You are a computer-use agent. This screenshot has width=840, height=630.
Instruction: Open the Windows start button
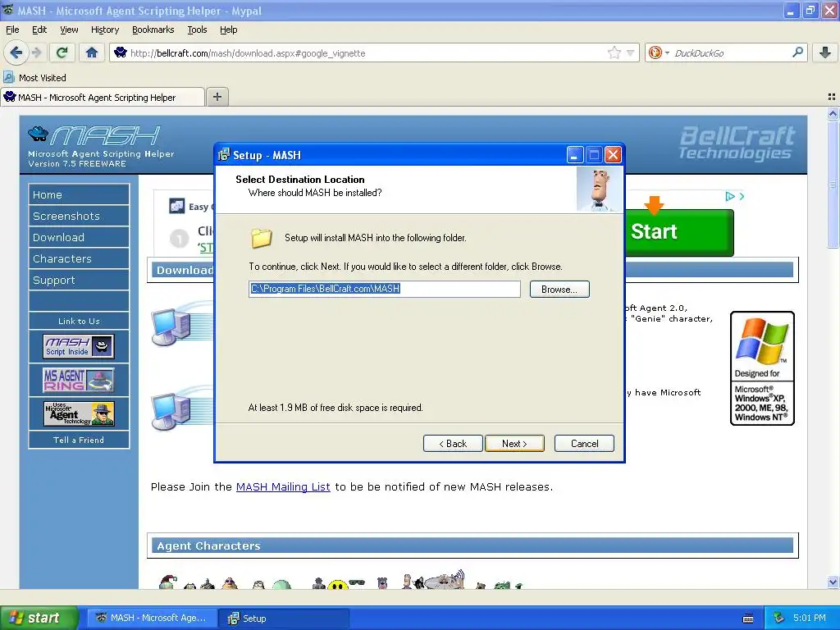[39, 619]
